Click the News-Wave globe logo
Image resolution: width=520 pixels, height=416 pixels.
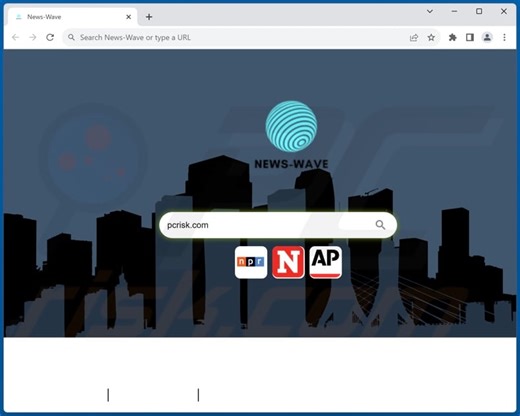291,126
